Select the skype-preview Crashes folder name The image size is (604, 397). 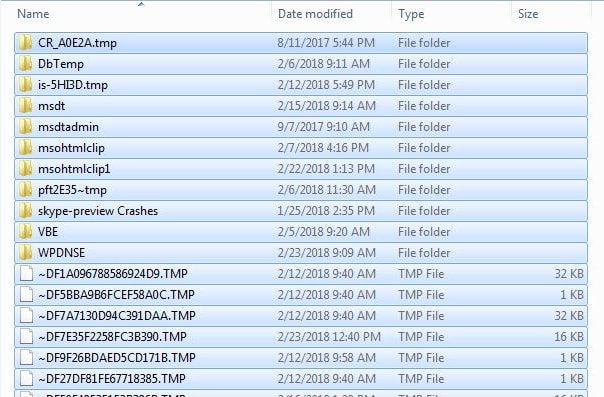coord(98,211)
